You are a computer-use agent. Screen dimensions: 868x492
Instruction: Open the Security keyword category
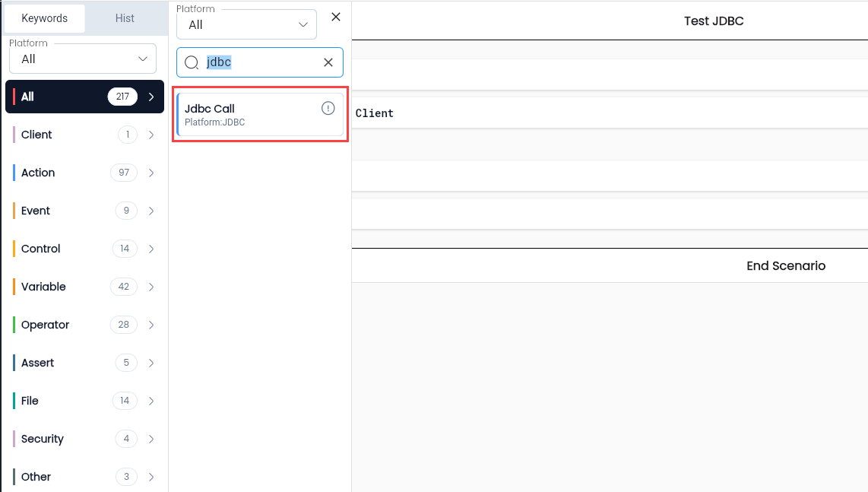84,439
